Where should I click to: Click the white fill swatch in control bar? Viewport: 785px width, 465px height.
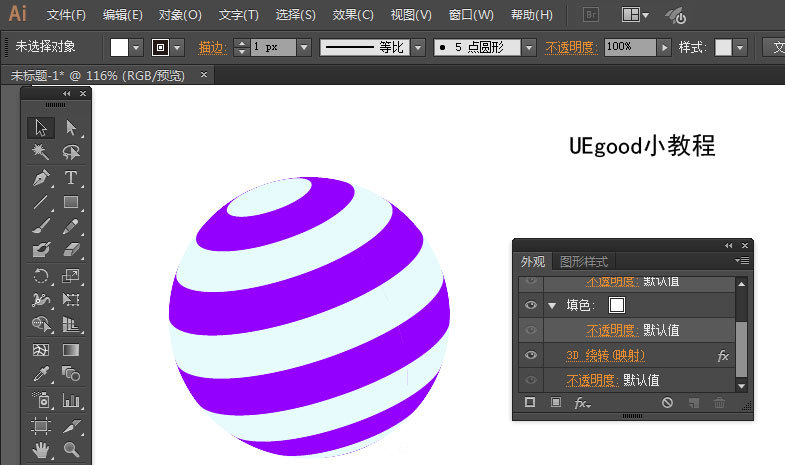click(119, 48)
